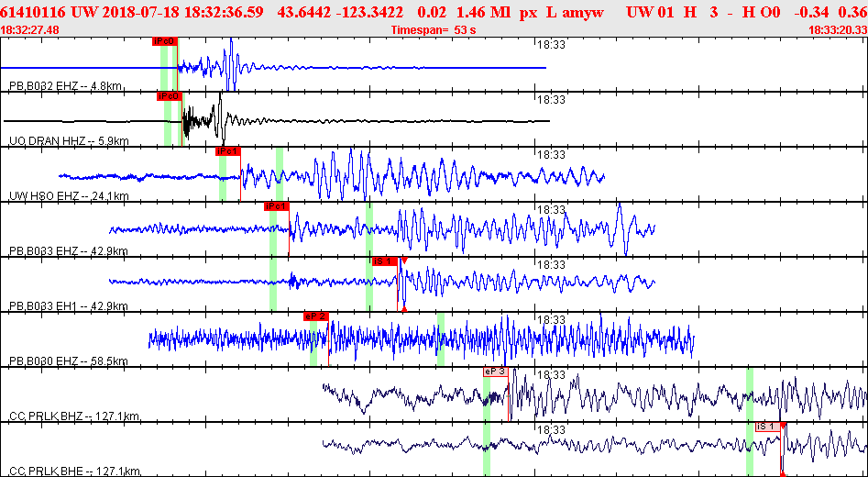Click the later green predicted-arrival bar on UW HSO trace

click(280, 173)
